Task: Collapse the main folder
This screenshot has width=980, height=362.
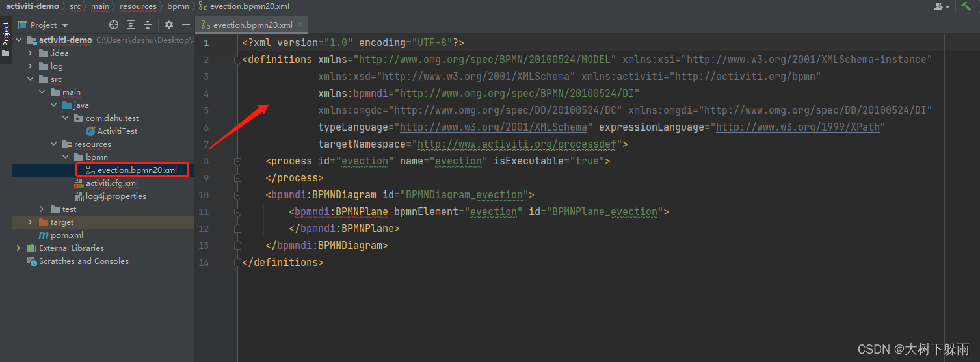Action: tap(42, 92)
